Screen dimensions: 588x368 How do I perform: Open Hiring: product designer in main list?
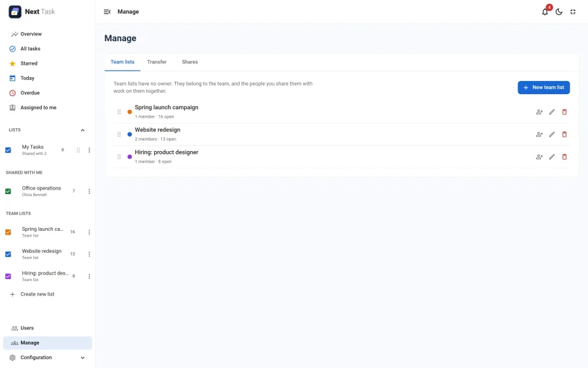(167, 152)
